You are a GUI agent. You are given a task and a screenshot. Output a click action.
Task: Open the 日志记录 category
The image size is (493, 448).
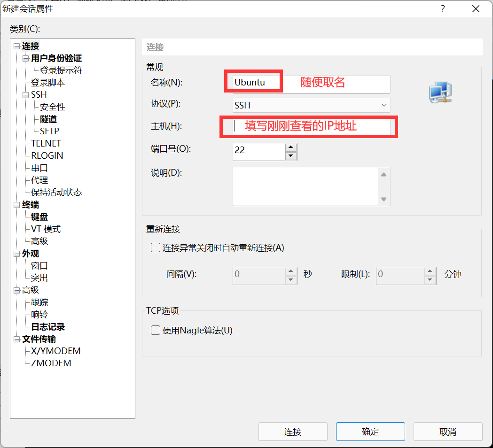[x=48, y=327]
